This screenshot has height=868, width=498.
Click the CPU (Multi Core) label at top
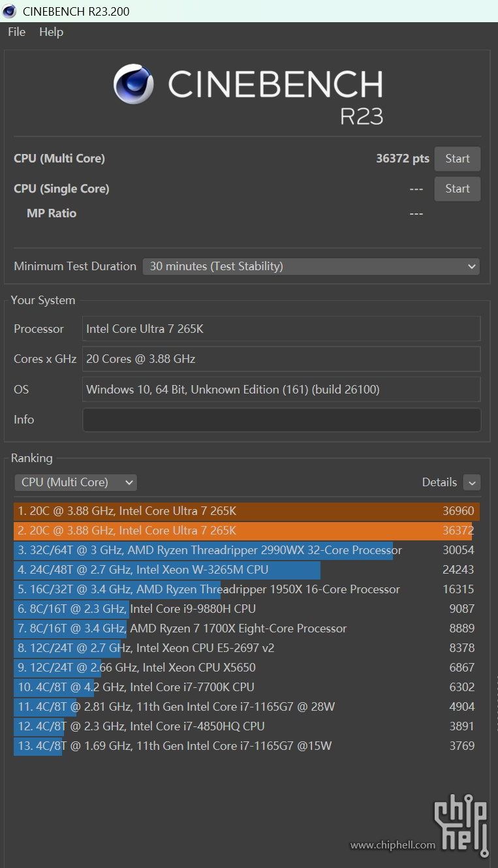pyautogui.click(x=59, y=159)
